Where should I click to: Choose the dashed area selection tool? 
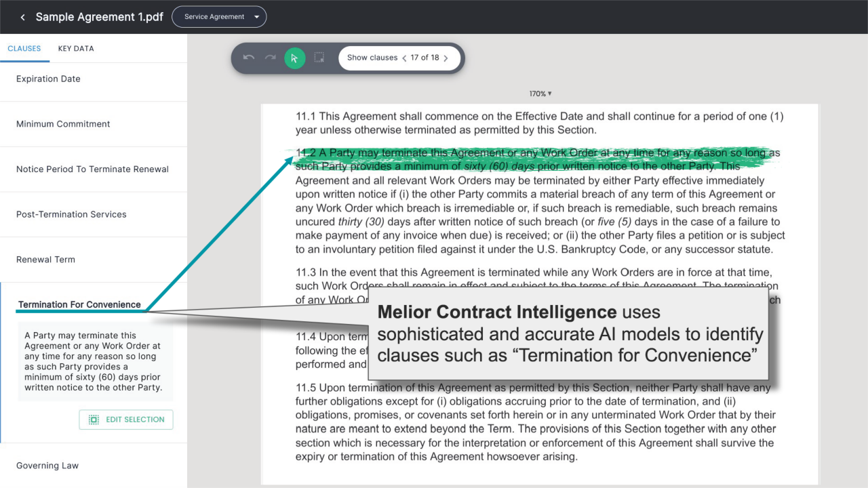point(319,58)
